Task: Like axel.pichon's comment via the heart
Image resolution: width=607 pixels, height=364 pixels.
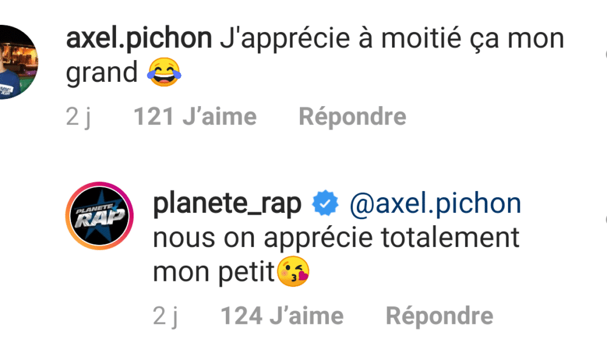Action: (x=604, y=55)
